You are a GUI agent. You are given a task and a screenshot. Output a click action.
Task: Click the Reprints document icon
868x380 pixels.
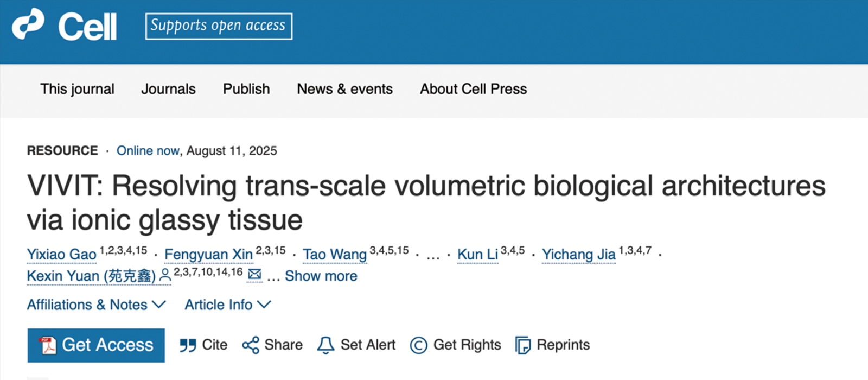(x=522, y=345)
